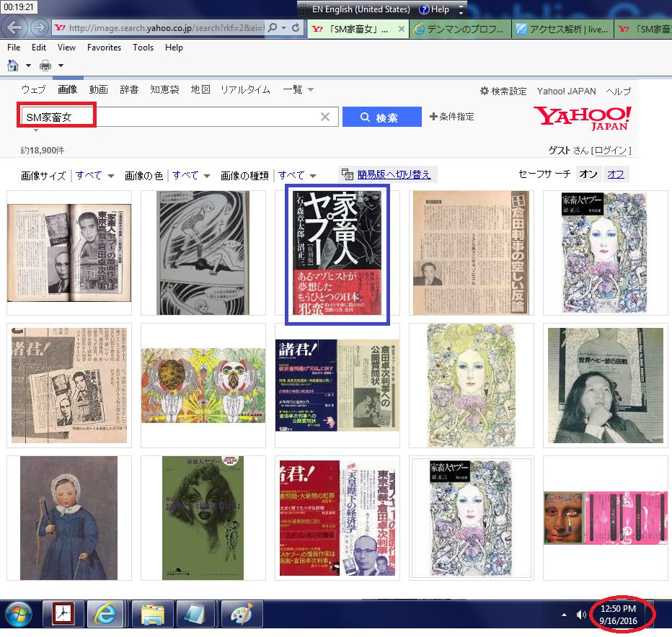Open black book cover 家畜人ヤプー thumbnail
The image size is (672, 637).
(337, 253)
